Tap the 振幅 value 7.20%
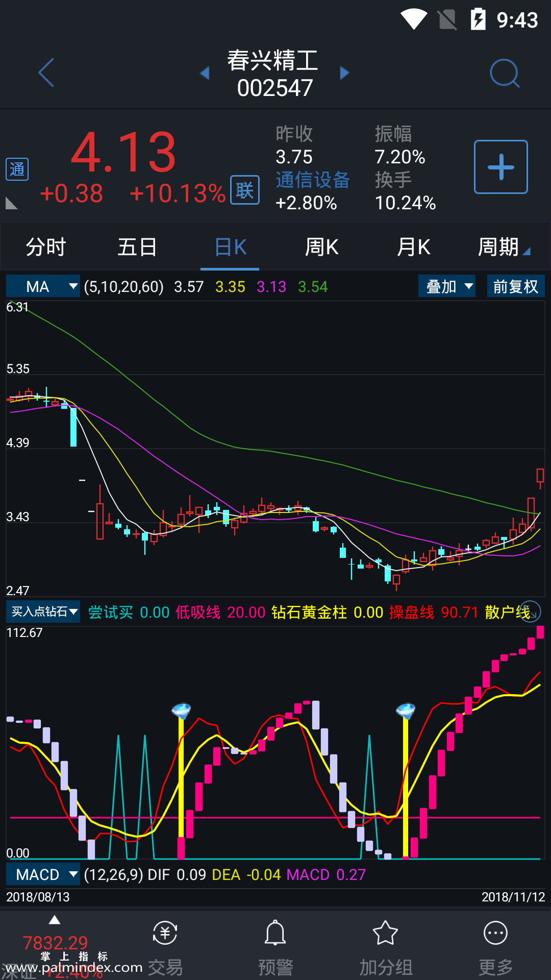 point(400,157)
